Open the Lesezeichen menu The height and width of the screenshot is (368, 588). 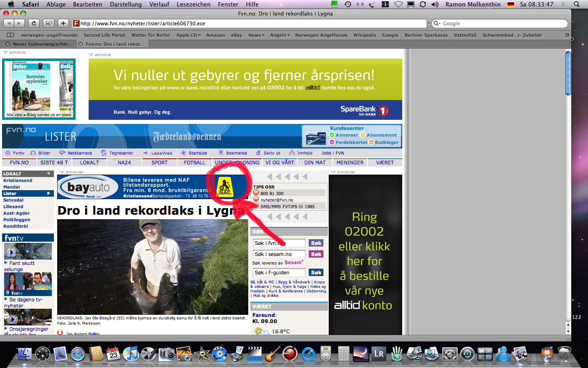(x=194, y=4)
